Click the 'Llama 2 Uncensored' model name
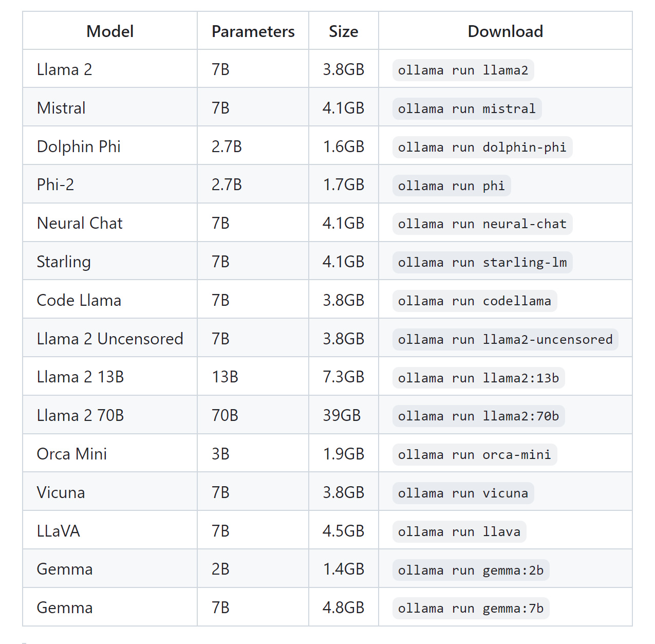Screen dimensions: 655x644 point(110,339)
